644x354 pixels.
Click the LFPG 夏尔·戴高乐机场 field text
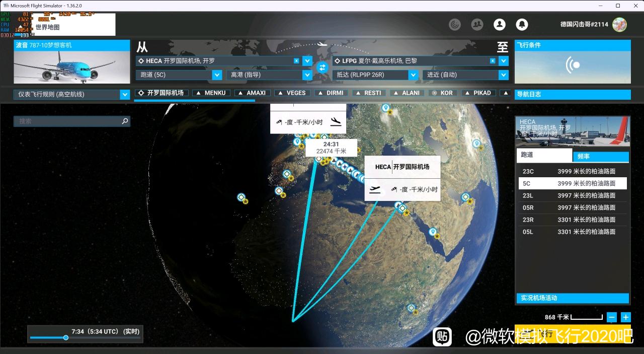click(379, 61)
